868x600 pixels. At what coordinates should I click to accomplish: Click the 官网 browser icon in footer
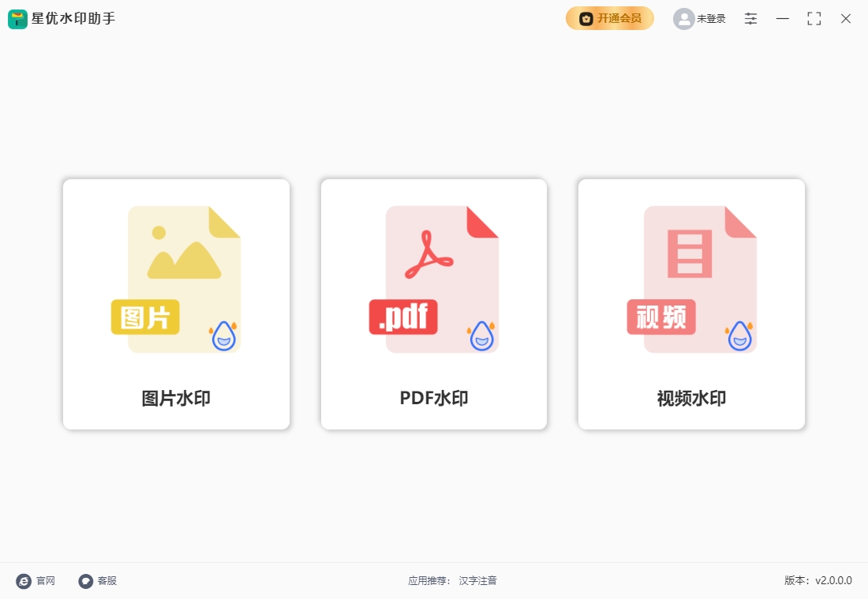pos(24,581)
